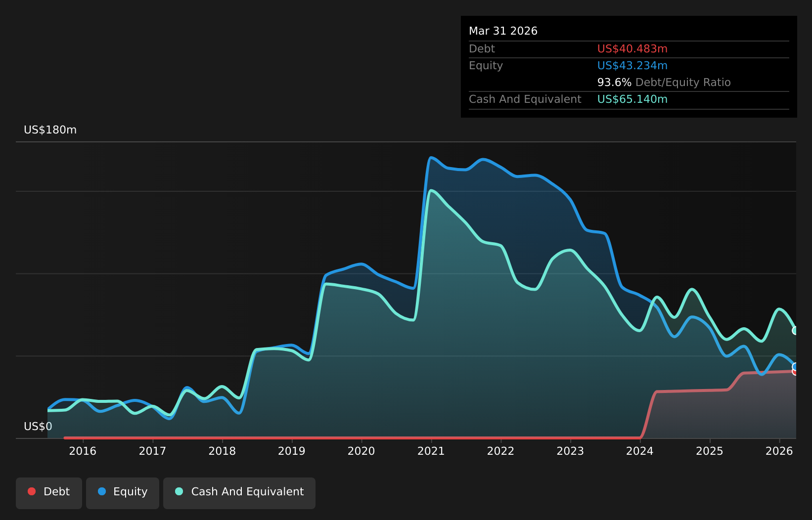This screenshot has height=520, width=812.
Task: Toggle the Debt legend button
Action: [49, 493]
